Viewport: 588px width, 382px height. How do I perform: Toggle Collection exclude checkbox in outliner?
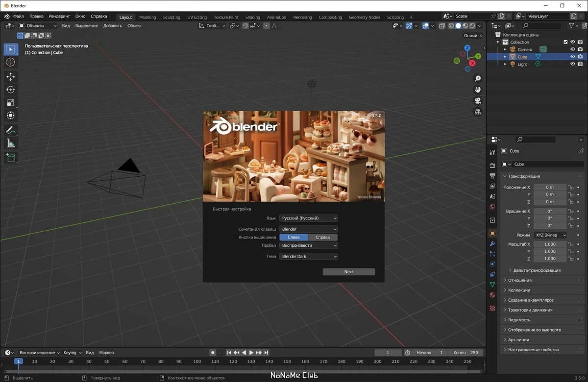[x=565, y=42]
